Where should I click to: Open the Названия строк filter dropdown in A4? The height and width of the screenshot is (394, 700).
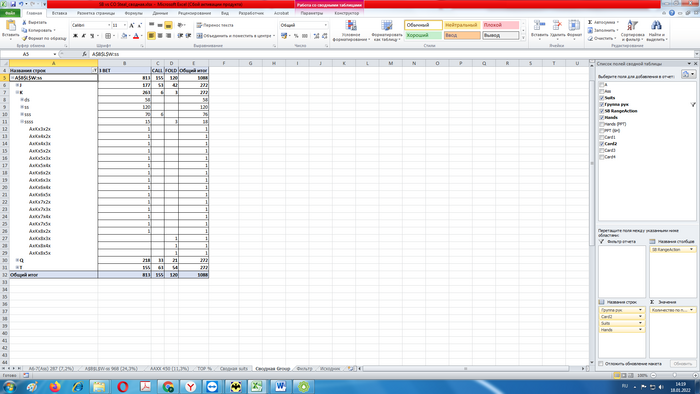94,71
